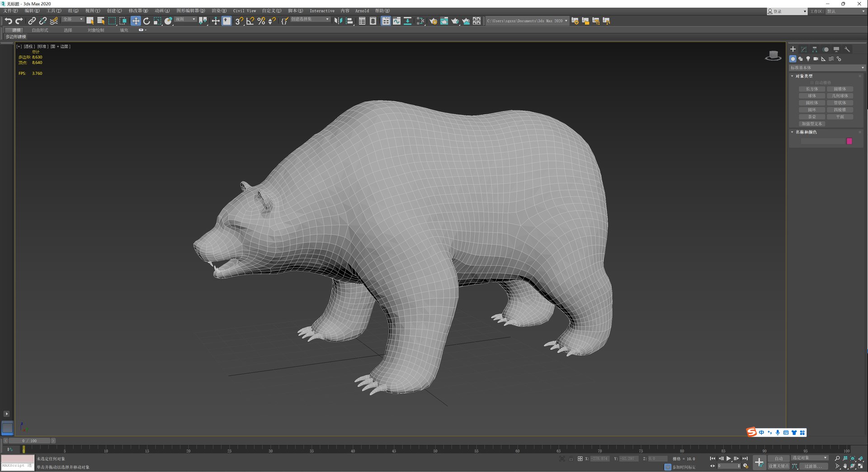Screen dimensions: 868x472
Task: Toggle the 3D Snaps button
Action: point(239,21)
